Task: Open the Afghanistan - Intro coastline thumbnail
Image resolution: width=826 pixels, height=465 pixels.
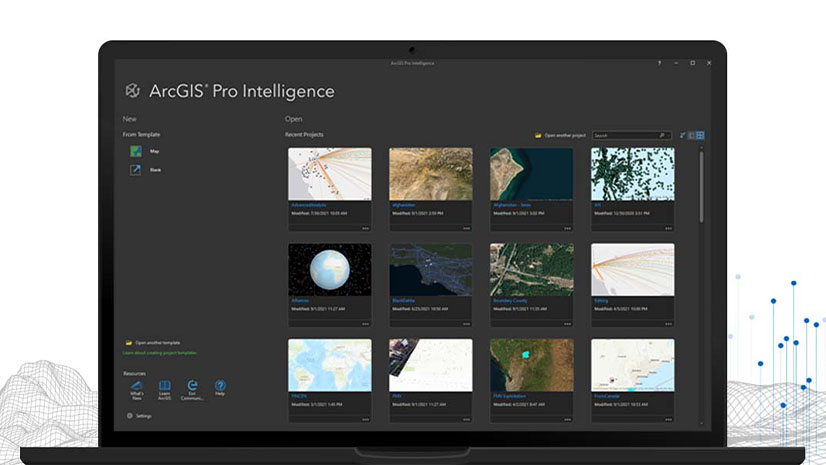Action: click(532, 174)
